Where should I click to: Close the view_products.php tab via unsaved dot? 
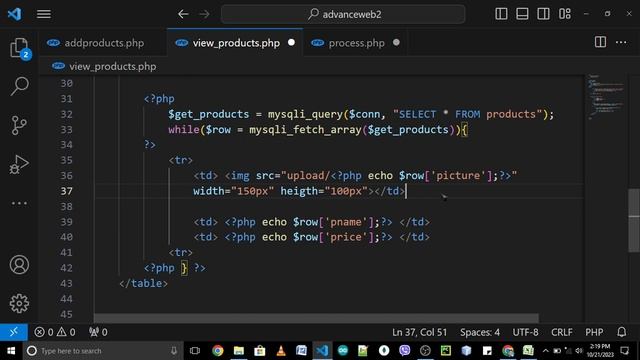click(x=291, y=42)
